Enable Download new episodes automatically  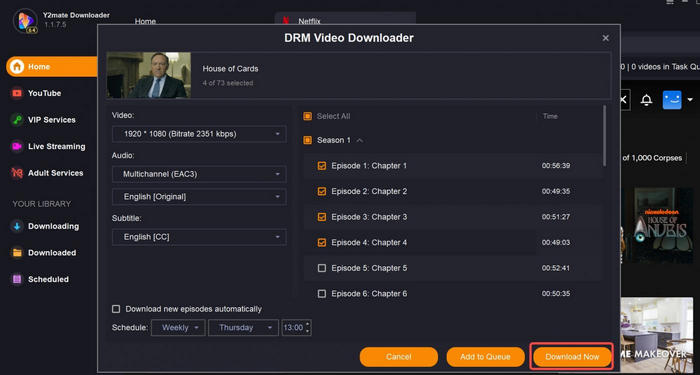tap(116, 309)
